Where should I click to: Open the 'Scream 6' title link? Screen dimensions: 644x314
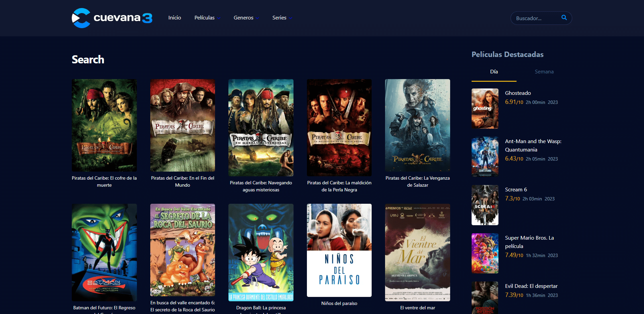pyautogui.click(x=516, y=190)
